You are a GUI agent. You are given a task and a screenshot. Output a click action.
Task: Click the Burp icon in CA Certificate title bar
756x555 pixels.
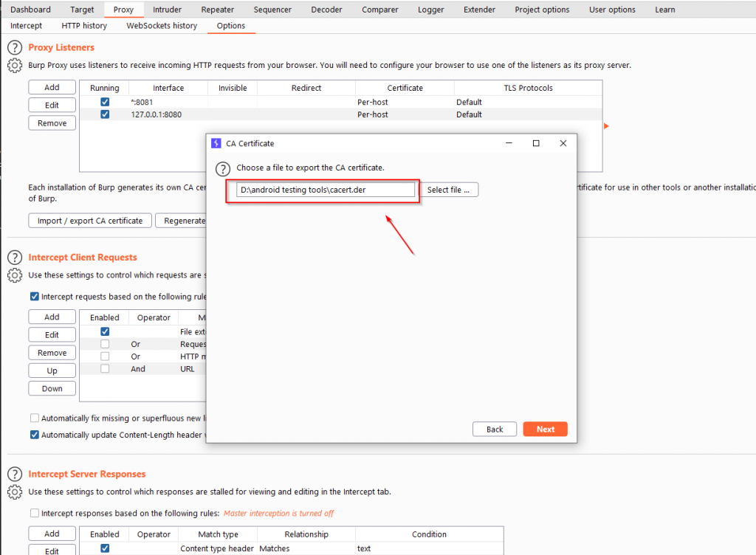(x=216, y=143)
